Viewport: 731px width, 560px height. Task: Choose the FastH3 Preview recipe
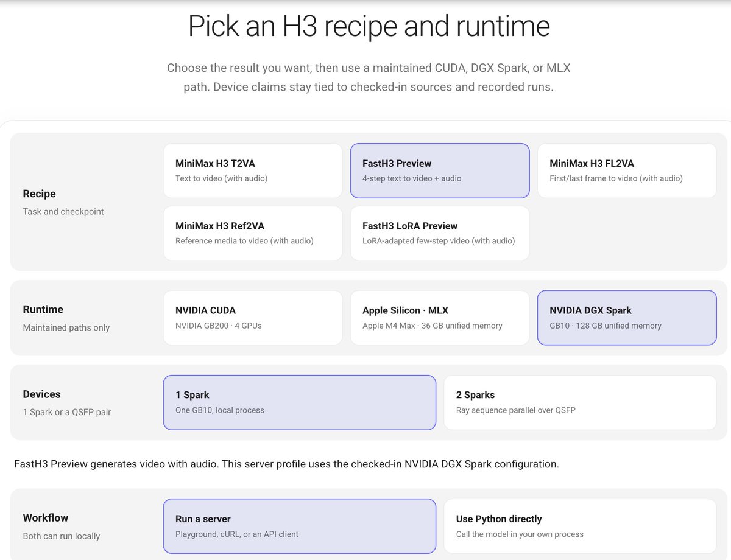[x=440, y=170]
